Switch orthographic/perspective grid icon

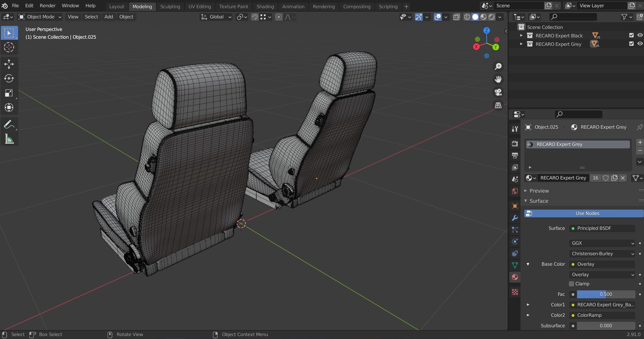coord(498,105)
